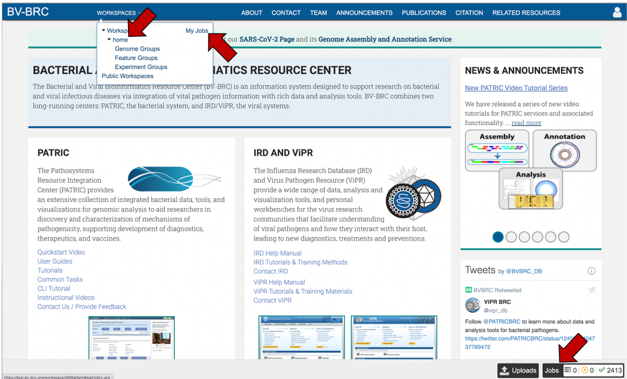The image size is (627, 379).
Task: Open the Jobs status button
Action: click(551, 370)
